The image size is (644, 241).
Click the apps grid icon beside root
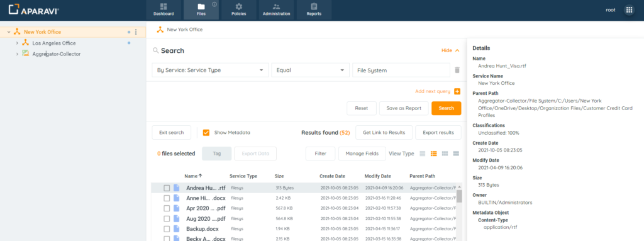click(x=629, y=10)
